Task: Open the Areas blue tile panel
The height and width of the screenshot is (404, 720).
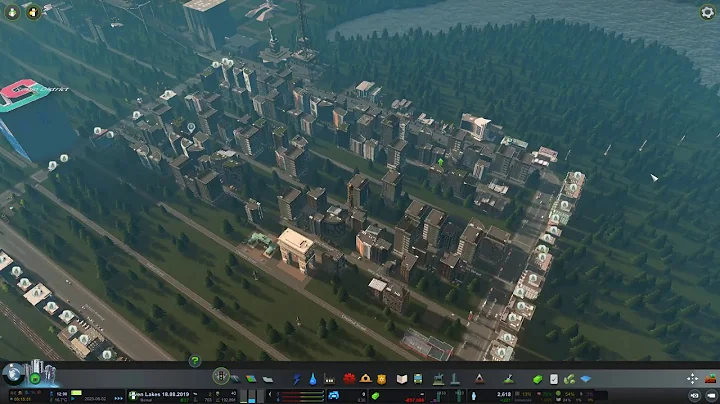Action: coord(585,379)
